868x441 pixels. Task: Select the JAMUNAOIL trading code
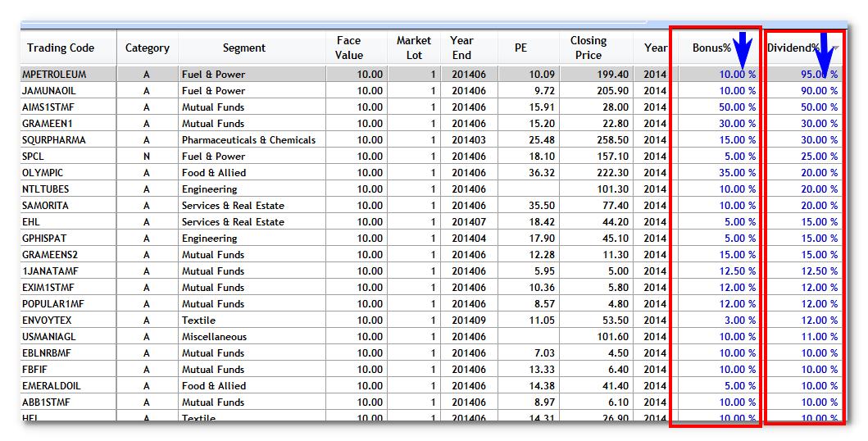pos(49,91)
